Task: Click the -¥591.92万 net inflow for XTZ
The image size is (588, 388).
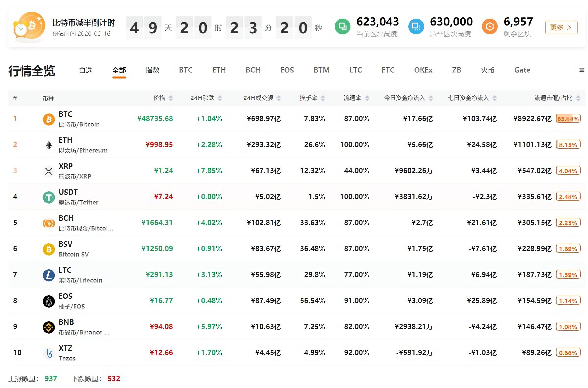Action: pyautogui.click(x=414, y=353)
